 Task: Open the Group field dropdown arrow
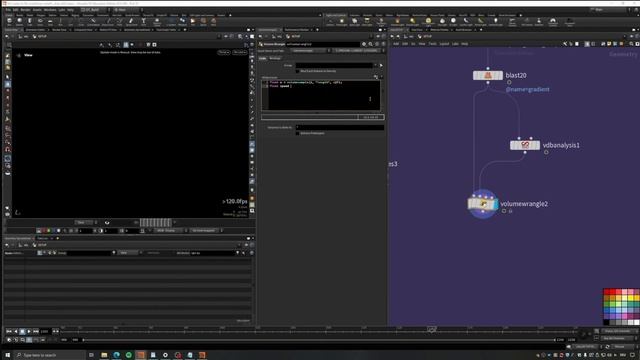click(376, 65)
